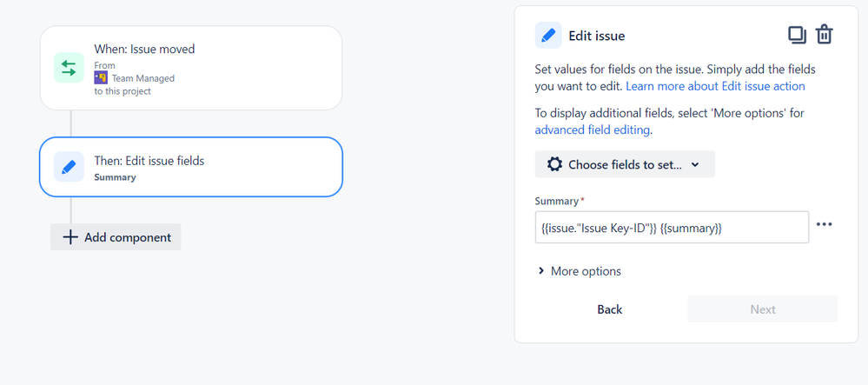The image size is (868, 385).
Task: Click the Add component button
Action: tap(116, 237)
